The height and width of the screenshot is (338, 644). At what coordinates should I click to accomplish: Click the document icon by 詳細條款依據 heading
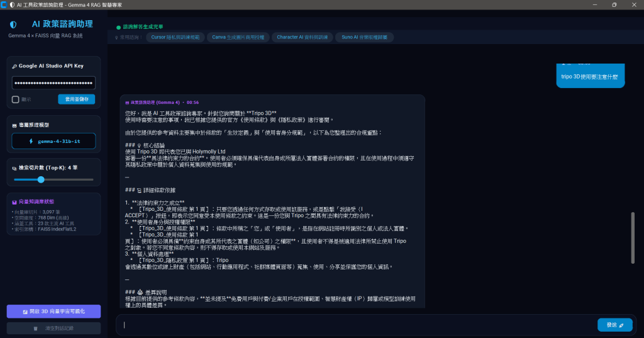[139, 190]
